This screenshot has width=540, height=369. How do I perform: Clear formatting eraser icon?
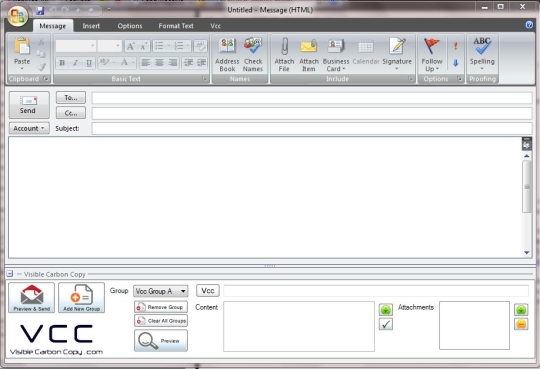click(x=200, y=46)
